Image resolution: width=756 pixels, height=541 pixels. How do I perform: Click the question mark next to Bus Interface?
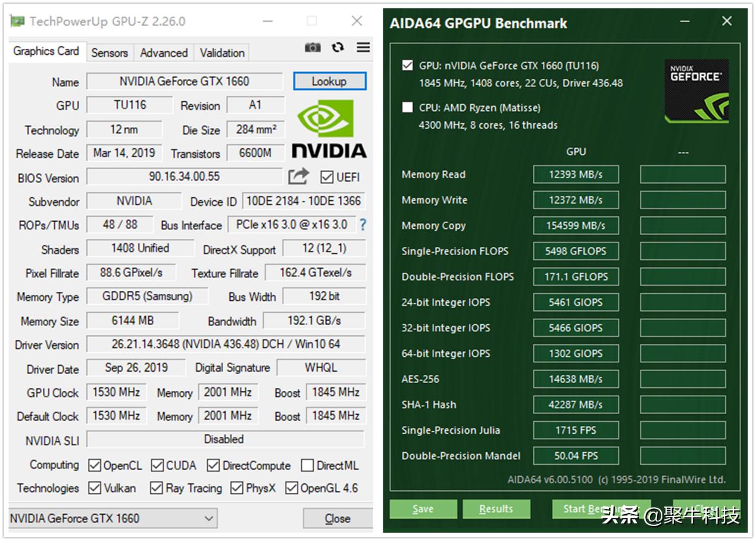363,225
